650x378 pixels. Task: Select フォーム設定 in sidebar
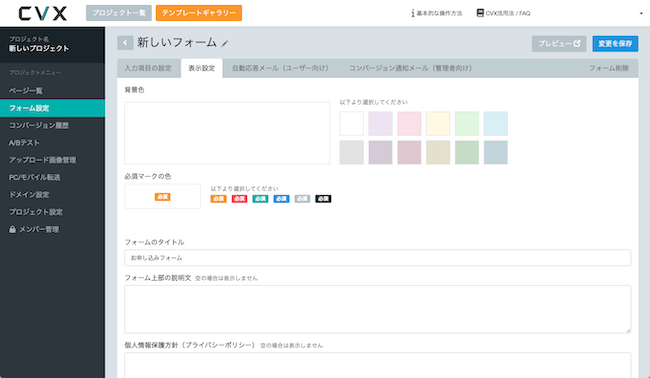[x=52, y=108]
